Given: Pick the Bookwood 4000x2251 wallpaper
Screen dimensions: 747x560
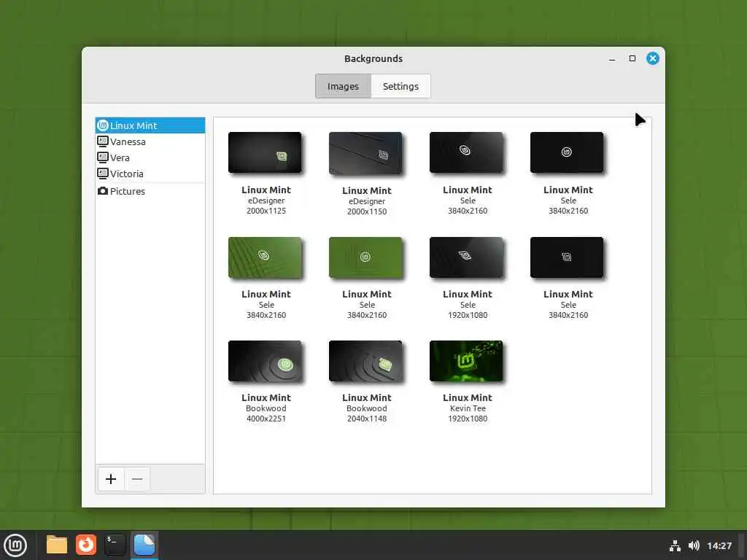Looking at the screenshot, I should 265,361.
